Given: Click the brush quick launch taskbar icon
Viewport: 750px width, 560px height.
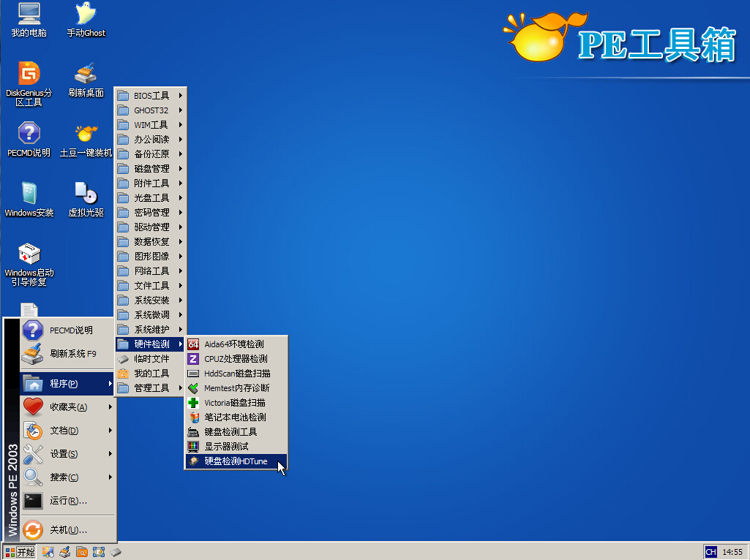Looking at the screenshot, I should [x=65, y=553].
